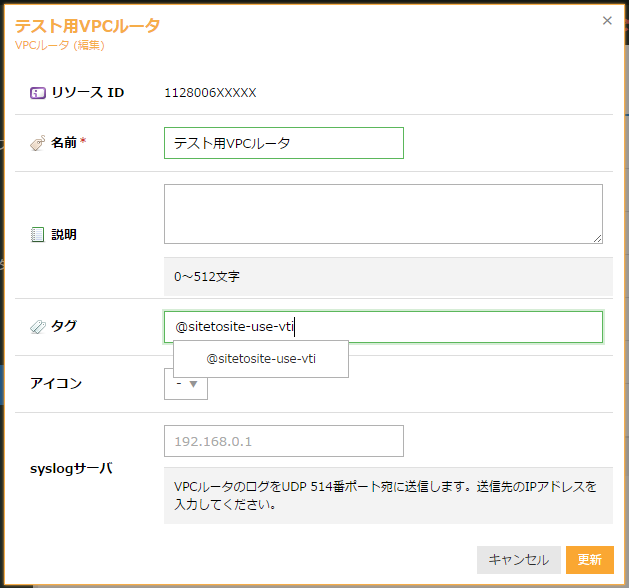
Task: Click the resource ID value 1128006XXXXX
Action: (x=210, y=93)
